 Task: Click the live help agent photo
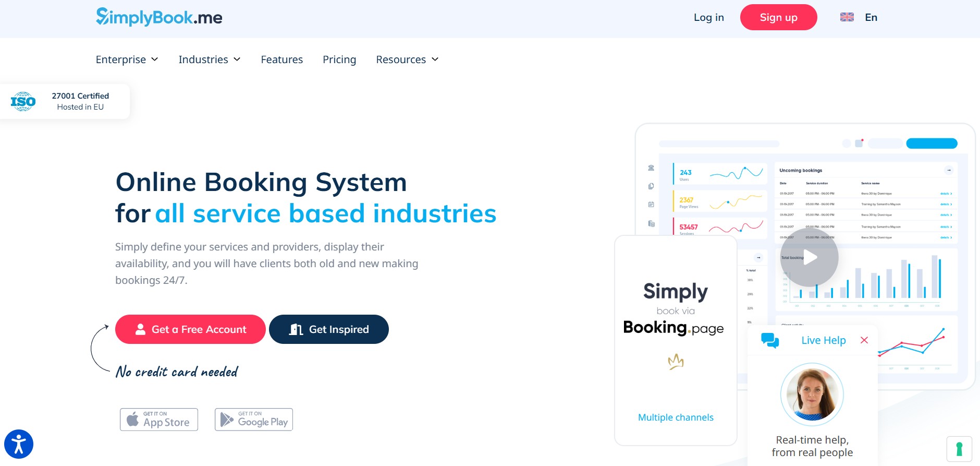click(x=812, y=395)
